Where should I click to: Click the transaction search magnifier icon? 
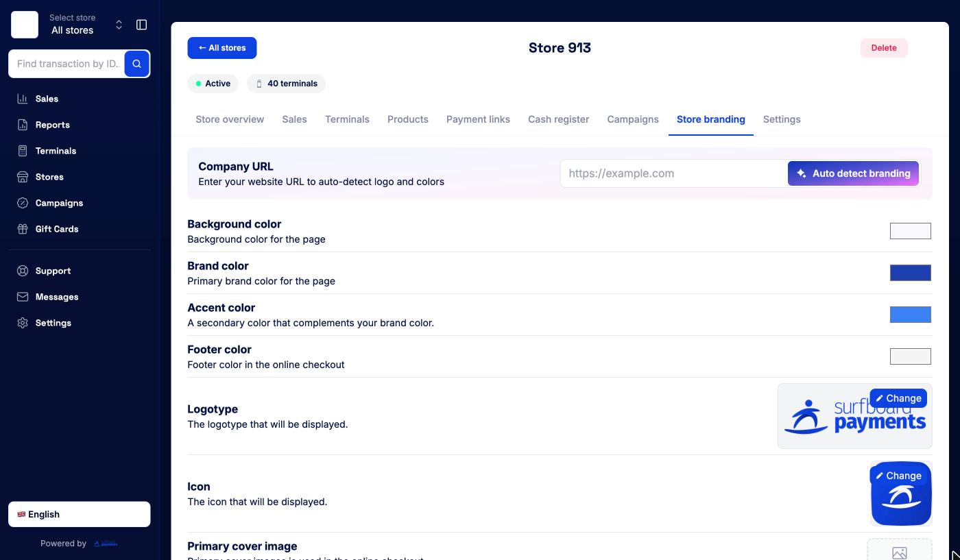pyautogui.click(x=137, y=64)
